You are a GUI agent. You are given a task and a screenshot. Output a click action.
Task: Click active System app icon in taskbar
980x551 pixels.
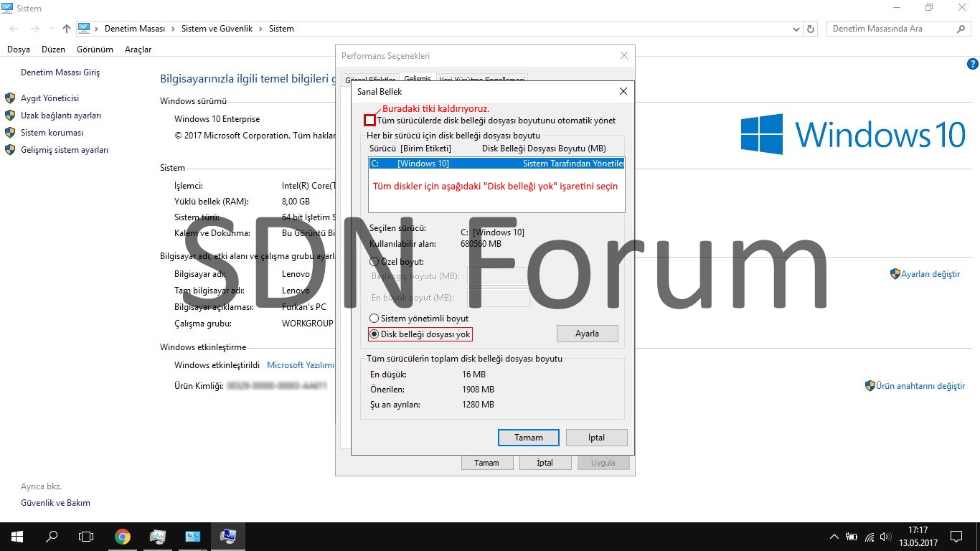228,536
